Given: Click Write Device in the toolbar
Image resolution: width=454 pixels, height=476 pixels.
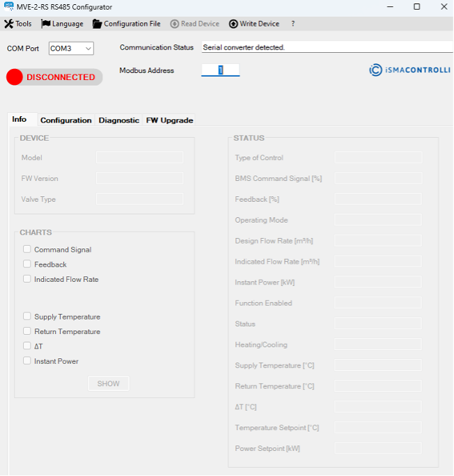Looking at the screenshot, I should point(254,24).
